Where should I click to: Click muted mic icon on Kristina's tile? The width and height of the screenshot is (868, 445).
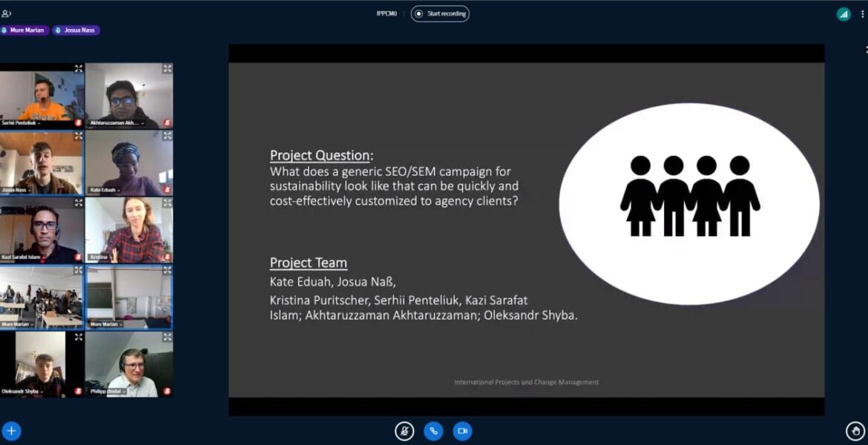[167, 257]
